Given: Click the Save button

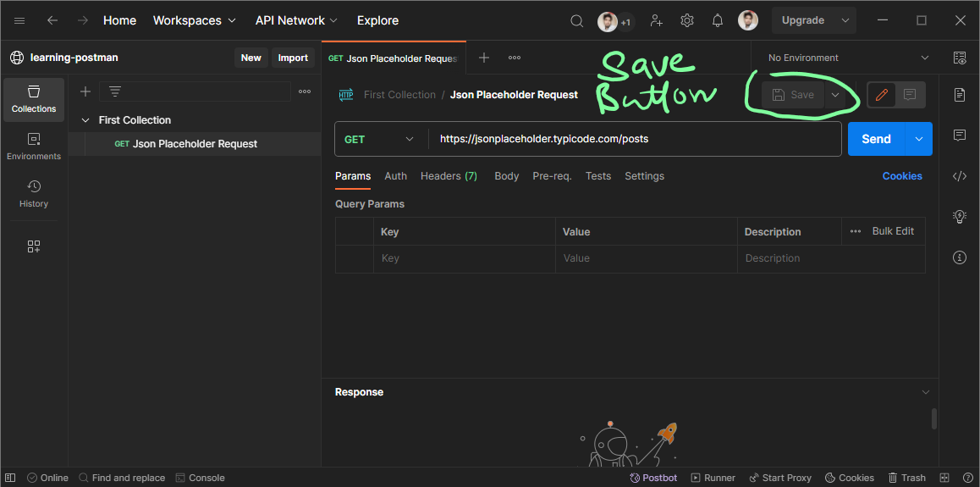Looking at the screenshot, I should (x=793, y=95).
